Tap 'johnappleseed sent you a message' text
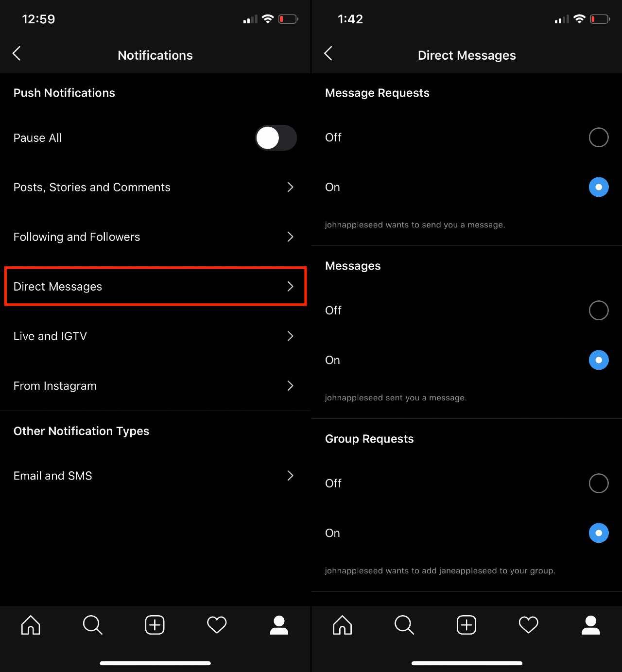This screenshot has height=672, width=622. [x=396, y=398]
